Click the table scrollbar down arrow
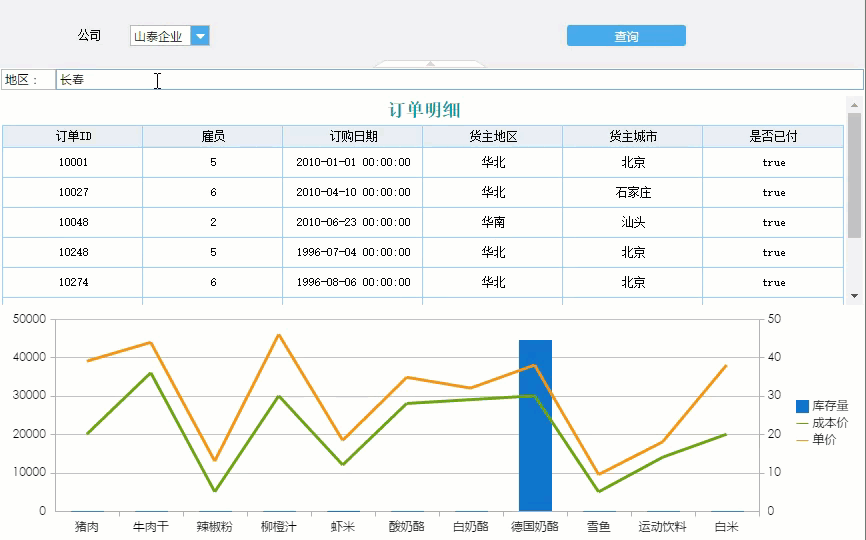The image size is (866, 540). [854, 296]
